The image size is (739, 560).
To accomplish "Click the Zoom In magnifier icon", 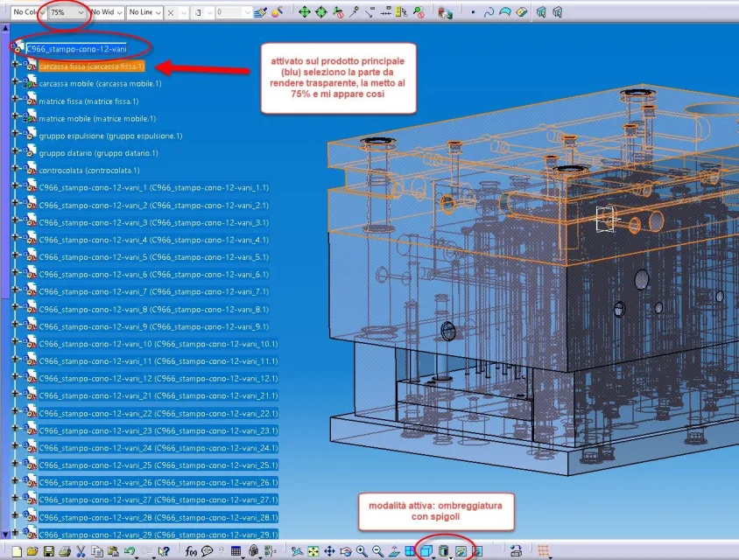I will pos(362,551).
